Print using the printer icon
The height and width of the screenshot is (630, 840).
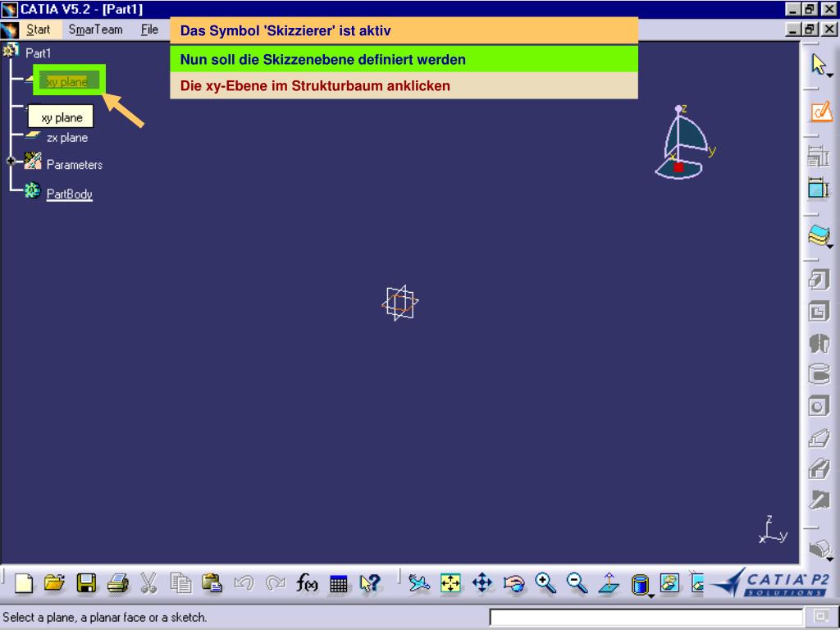click(118, 583)
